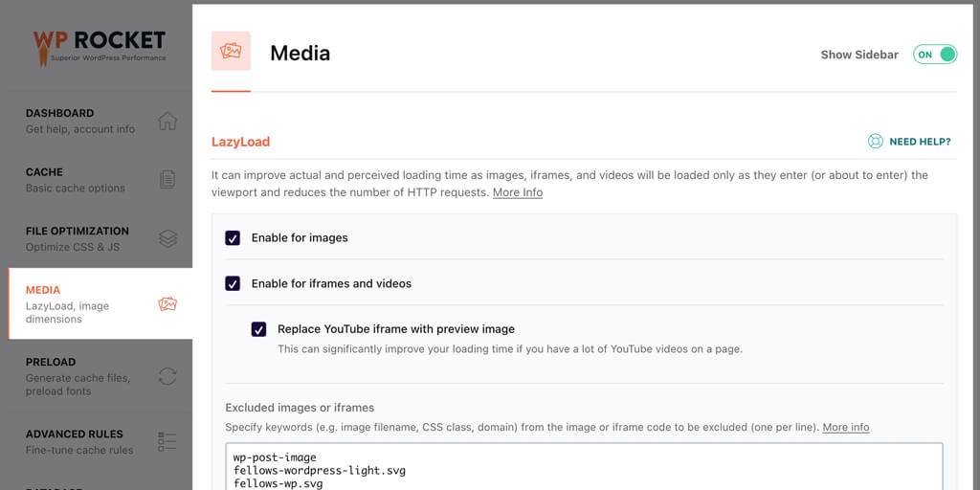Select the Media menu item

coord(100,303)
